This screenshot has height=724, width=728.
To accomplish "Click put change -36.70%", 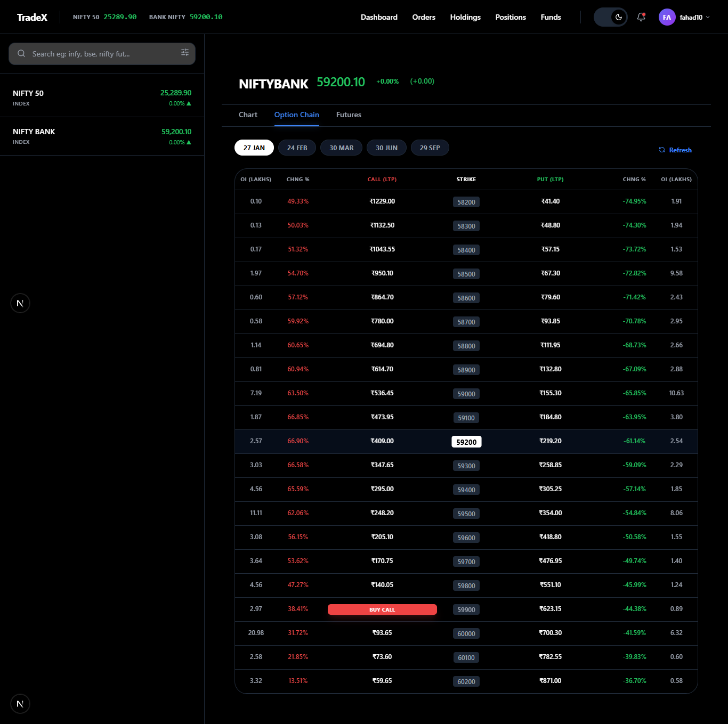I will coord(634,681).
